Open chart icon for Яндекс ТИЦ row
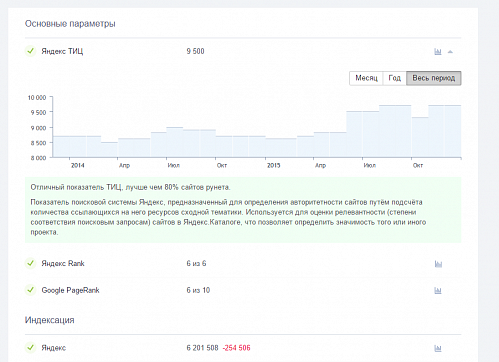 pos(438,52)
